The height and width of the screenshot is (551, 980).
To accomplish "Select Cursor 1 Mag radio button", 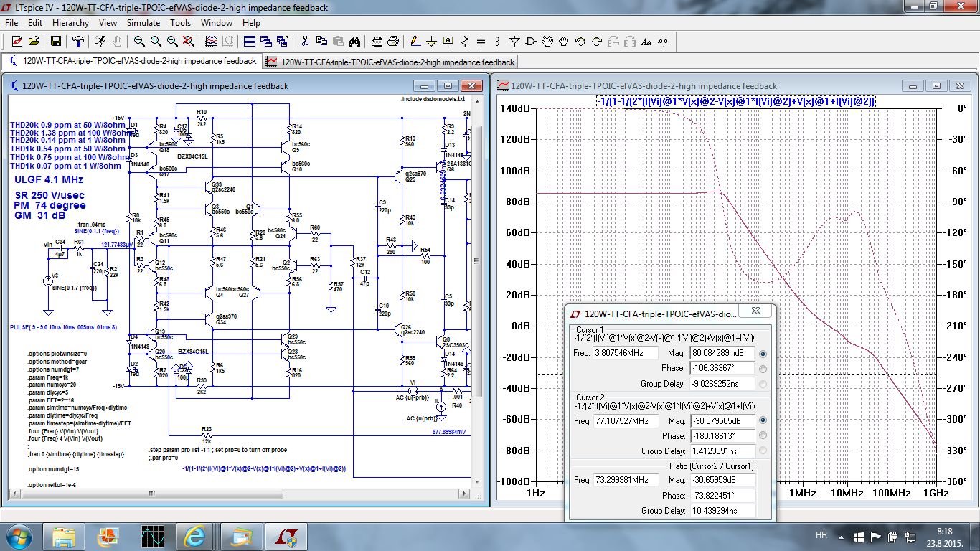I will [x=762, y=354].
